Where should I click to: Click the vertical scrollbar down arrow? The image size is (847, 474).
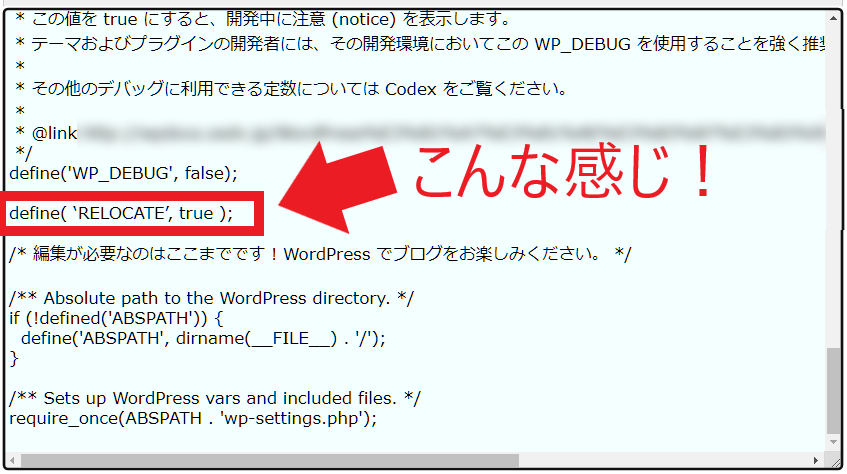[834, 442]
